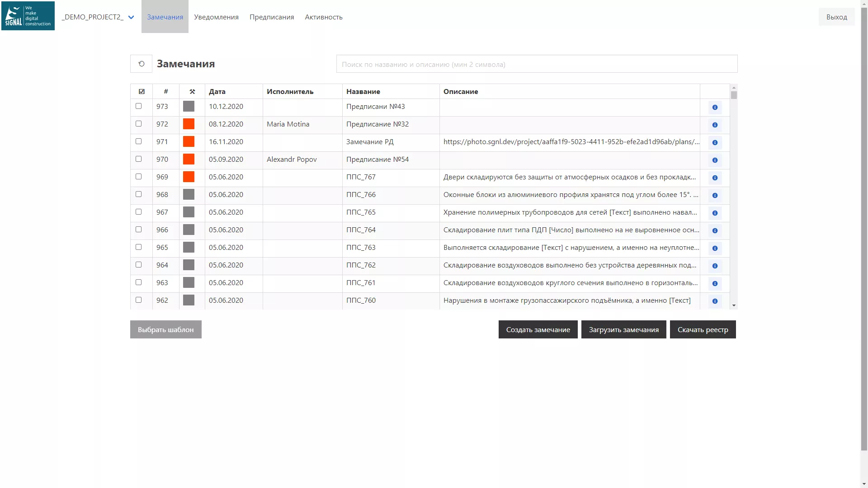The image size is (868, 488).
Task: Check the box for row 968
Action: point(139,194)
